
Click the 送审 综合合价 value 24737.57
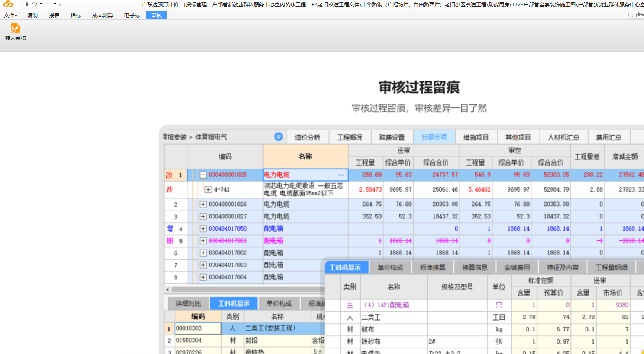click(436, 175)
